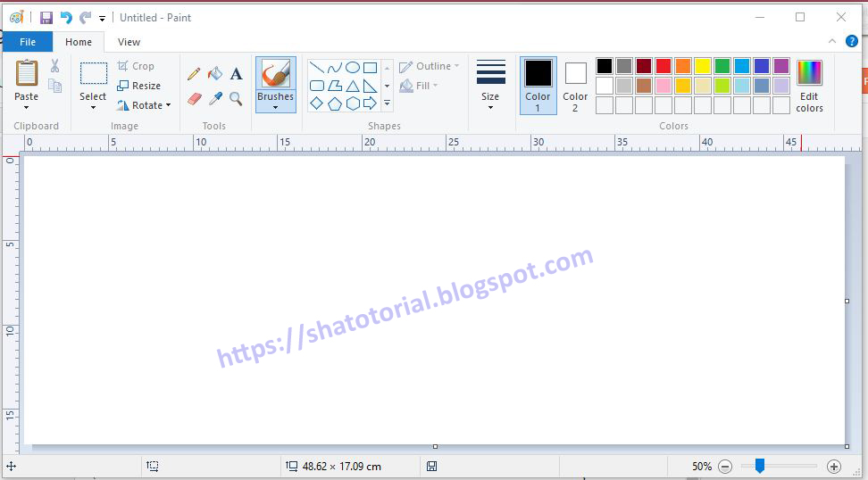Viewport: 868px width, 480px height.
Task: Pick the orange color swatch
Action: point(682,66)
